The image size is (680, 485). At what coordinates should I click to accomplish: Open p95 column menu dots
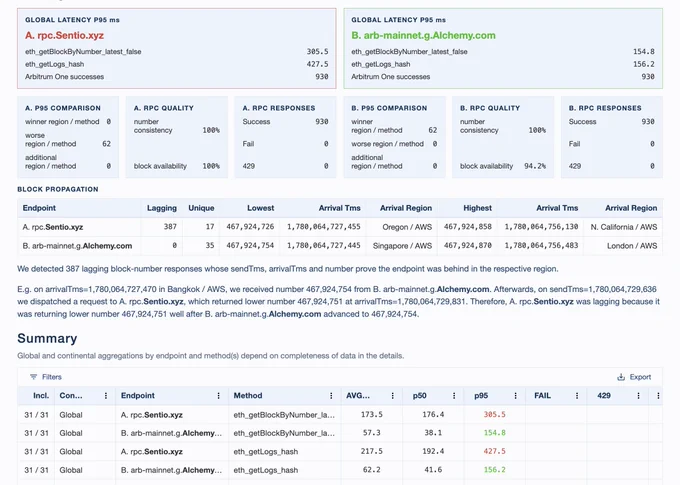(x=516, y=396)
